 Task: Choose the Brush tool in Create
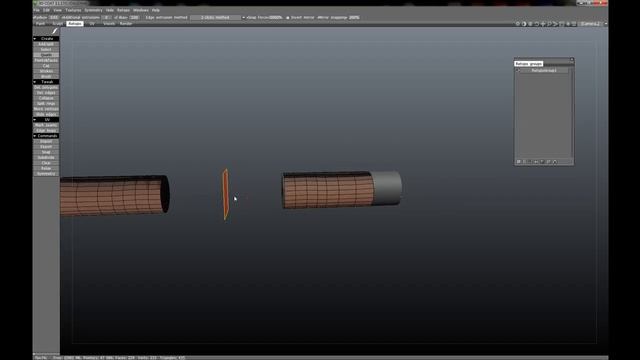tap(46, 76)
